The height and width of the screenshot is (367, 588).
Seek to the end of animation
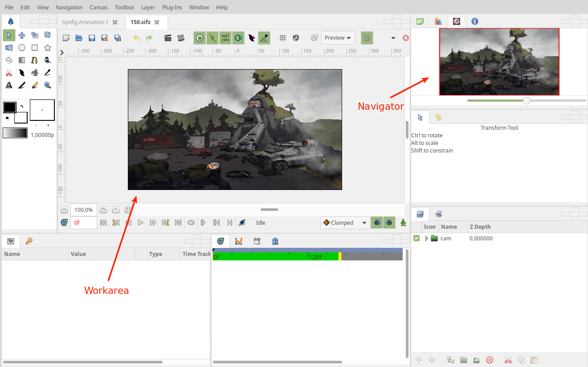(x=178, y=223)
